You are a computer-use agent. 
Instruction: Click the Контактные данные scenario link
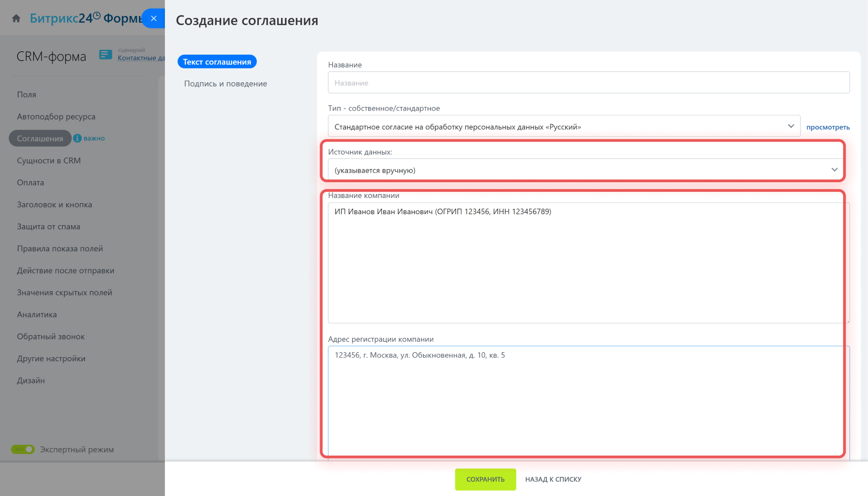(x=141, y=58)
